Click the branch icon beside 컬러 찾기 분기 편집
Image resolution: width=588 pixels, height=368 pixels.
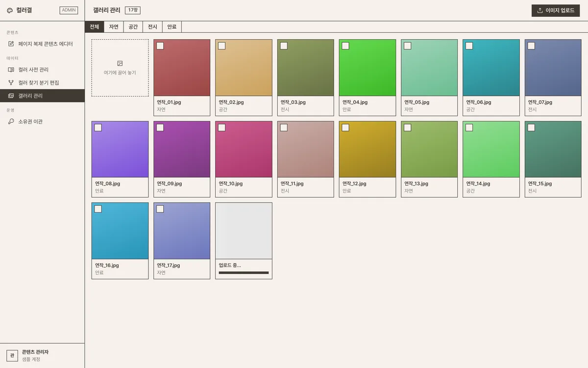(x=11, y=82)
